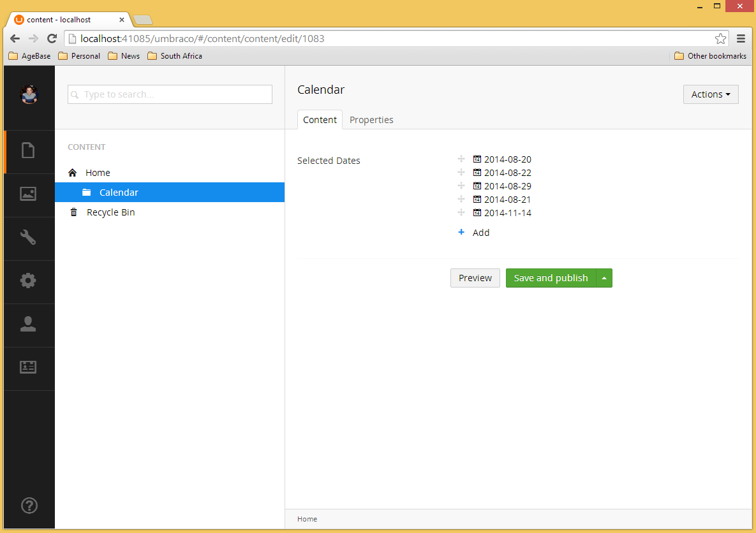Viewport: 756px width, 533px height.
Task: Click the browser Forward arrow
Action: pyautogui.click(x=33, y=38)
